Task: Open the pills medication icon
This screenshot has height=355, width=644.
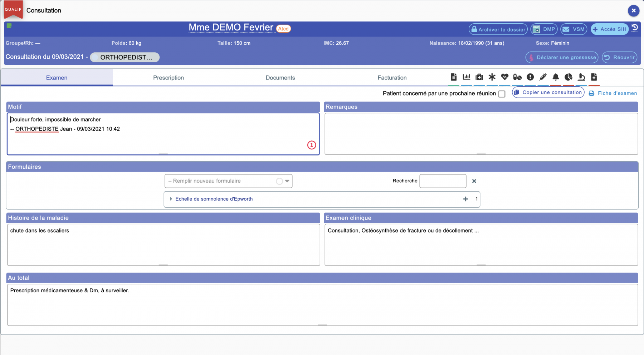Action: click(x=517, y=77)
